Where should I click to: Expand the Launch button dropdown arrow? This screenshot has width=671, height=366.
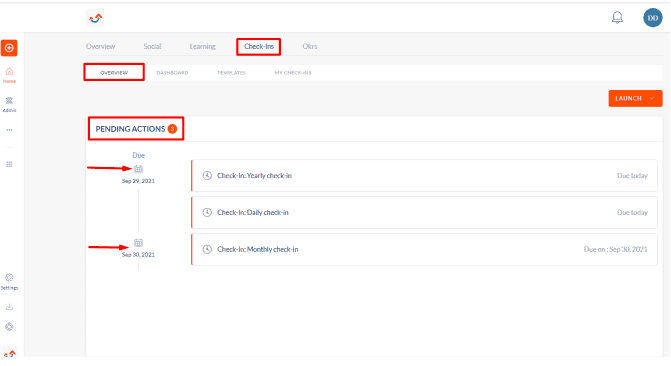652,98
